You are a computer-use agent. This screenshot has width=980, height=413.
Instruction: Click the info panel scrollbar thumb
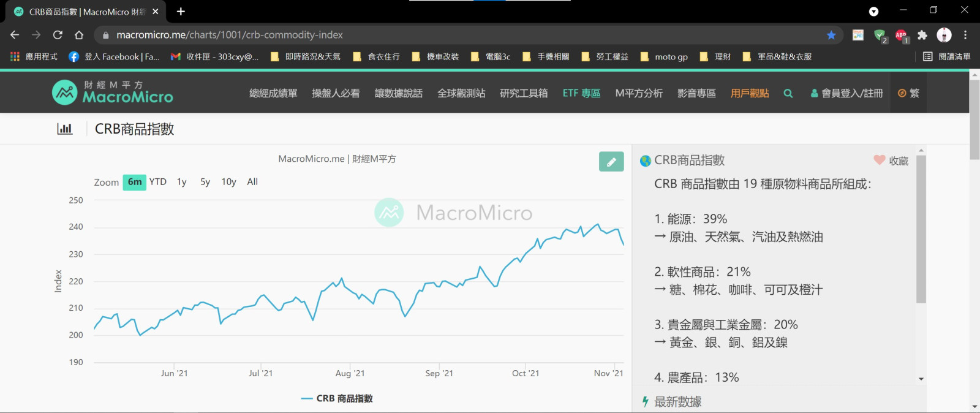[921, 229]
